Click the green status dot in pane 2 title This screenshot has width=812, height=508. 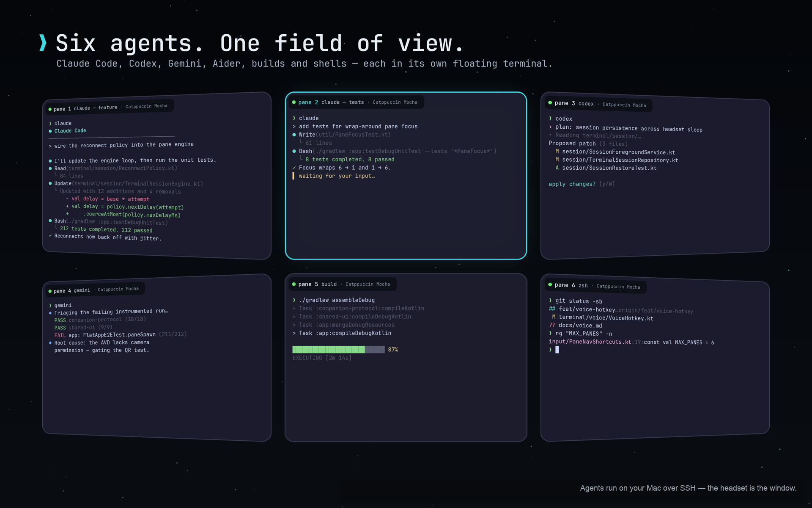pyautogui.click(x=294, y=102)
